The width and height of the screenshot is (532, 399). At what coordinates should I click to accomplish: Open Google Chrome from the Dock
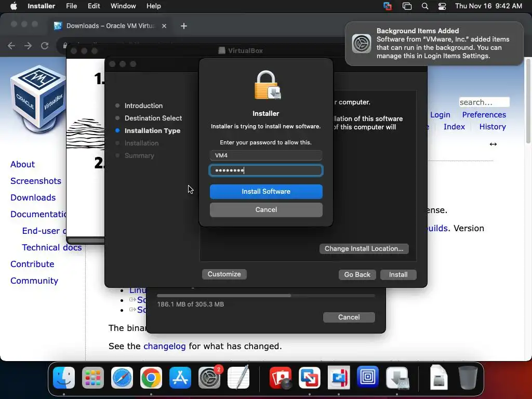151,377
